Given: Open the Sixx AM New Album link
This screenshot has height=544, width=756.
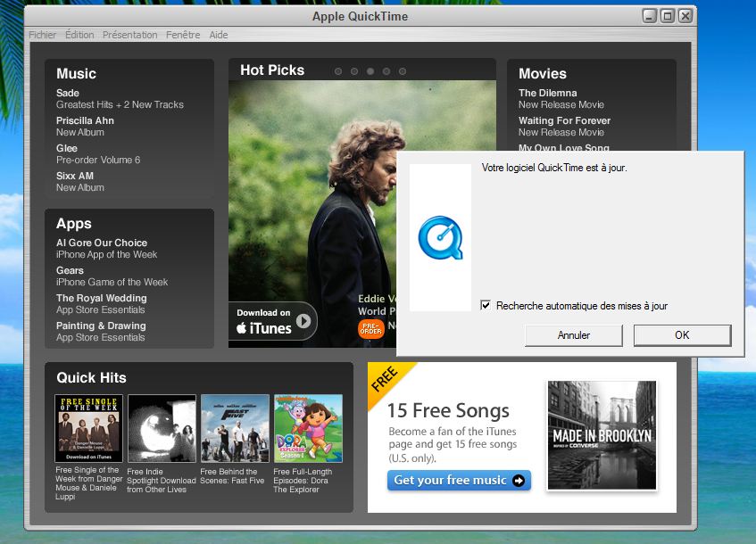Looking at the screenshot, I should 80,182.
